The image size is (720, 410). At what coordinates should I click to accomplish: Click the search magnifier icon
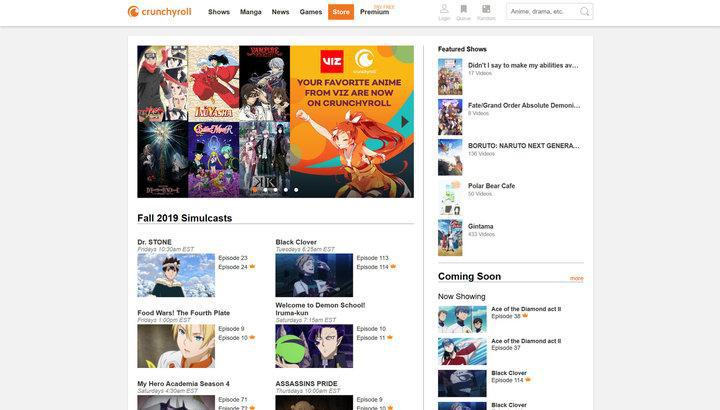click(585, 12)
